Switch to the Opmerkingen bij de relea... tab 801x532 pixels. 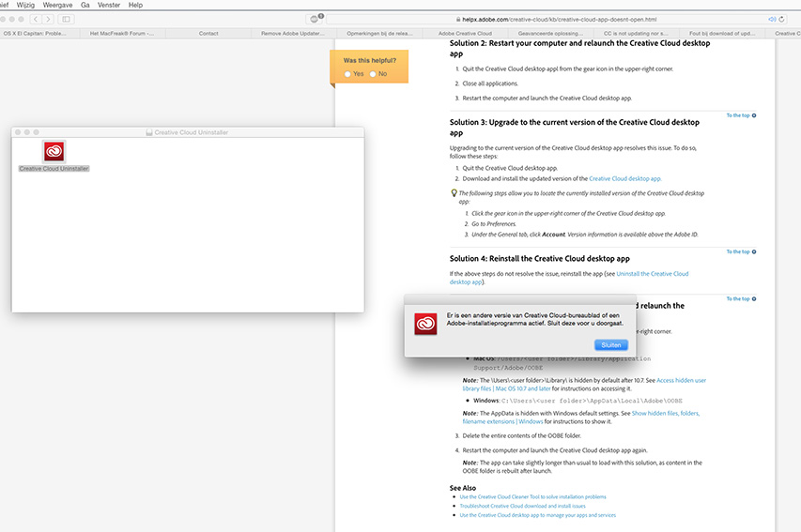click(x=379, y=33)
